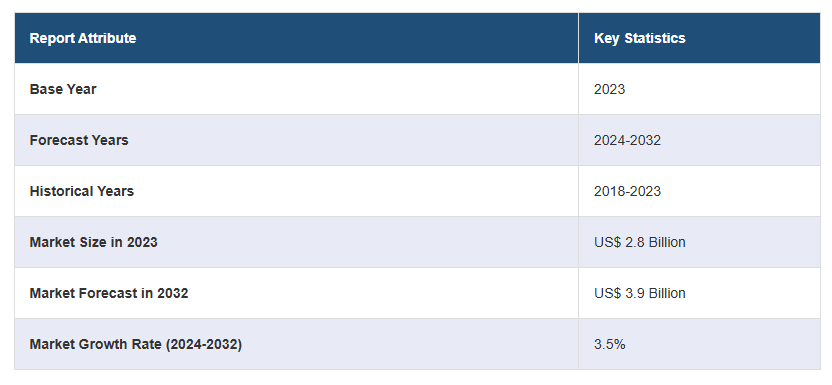Click the 2018-2023 historical years value
The height and width of the screenshot is (385, 832).
tap(627, 191)
